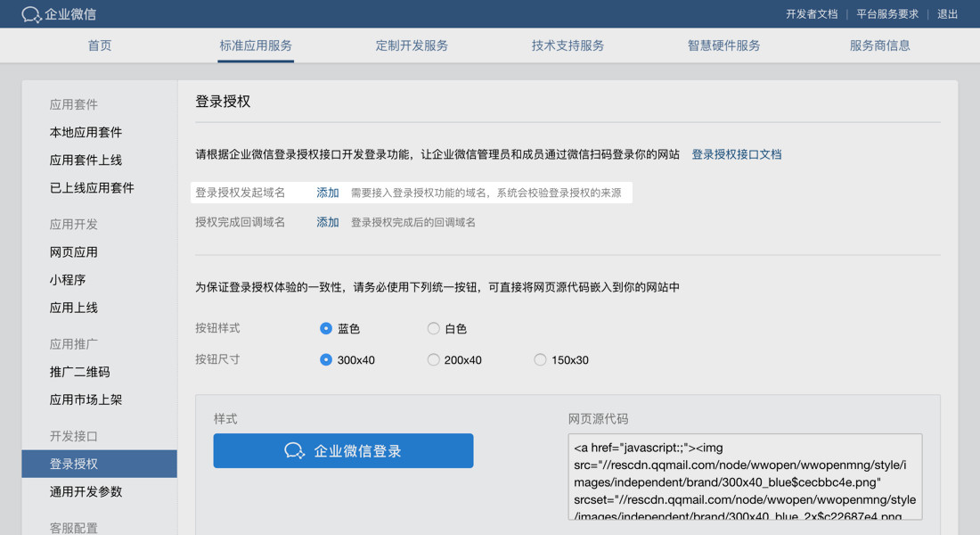The width and height of the screenshot is (980, 535).
Task: Click the 企业微信登录 preview button
Action: 343,450
